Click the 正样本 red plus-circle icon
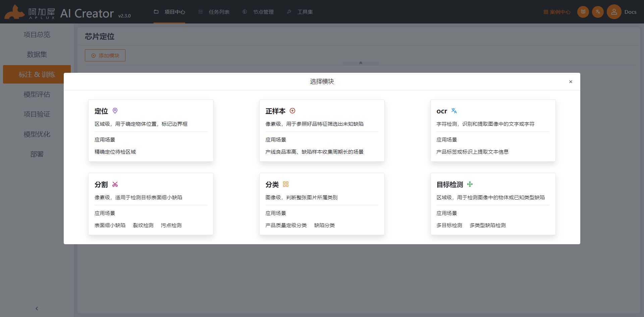The height and width of the screenshot is (317, 644). 292,111
